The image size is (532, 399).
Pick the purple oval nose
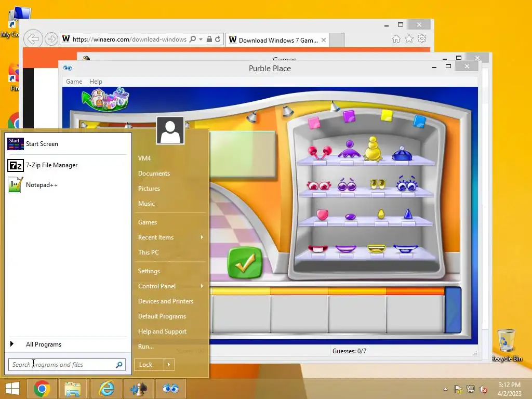(x=350, y=217)
